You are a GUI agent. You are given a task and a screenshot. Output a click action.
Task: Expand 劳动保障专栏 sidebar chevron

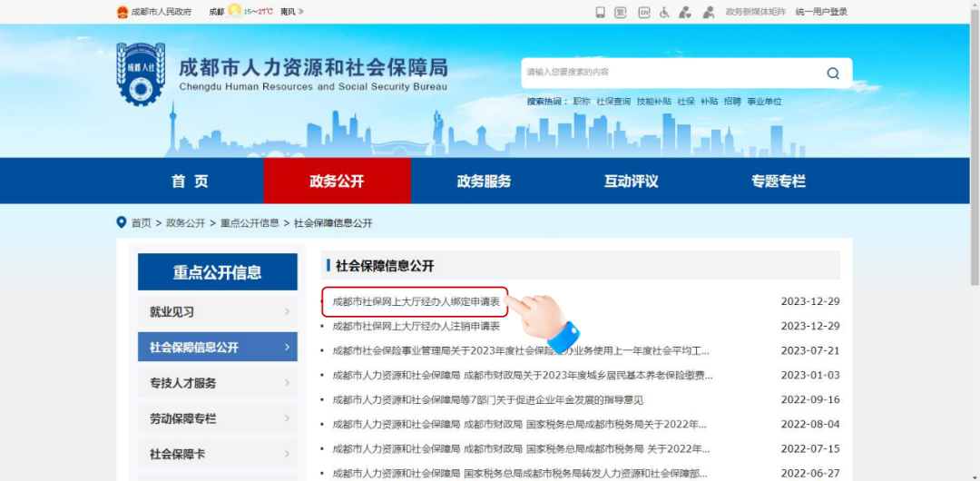click(x=287, y=418)
